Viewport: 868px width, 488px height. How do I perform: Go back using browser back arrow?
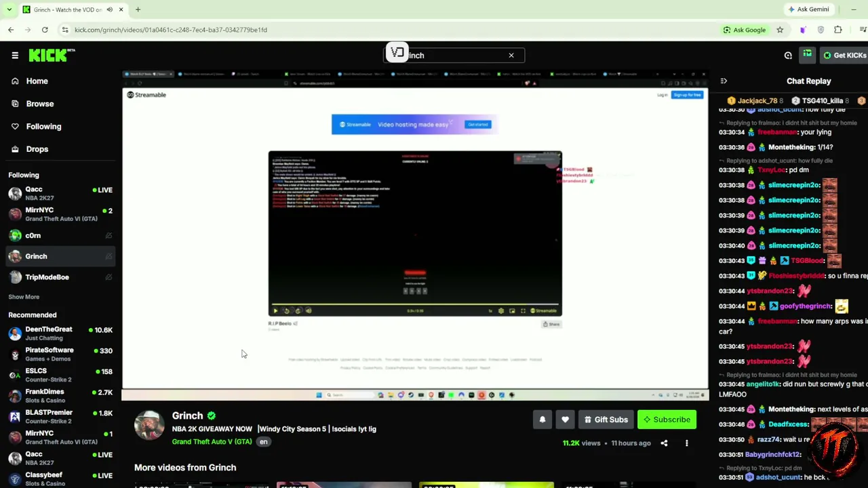pos(11,30)
